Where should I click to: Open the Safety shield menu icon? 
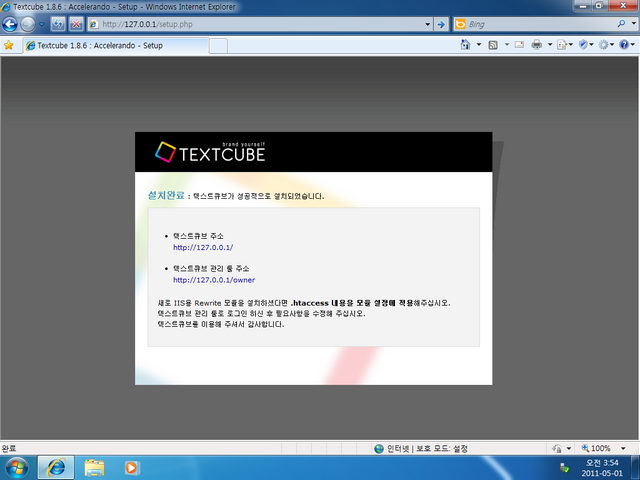(x=586, y=44)
